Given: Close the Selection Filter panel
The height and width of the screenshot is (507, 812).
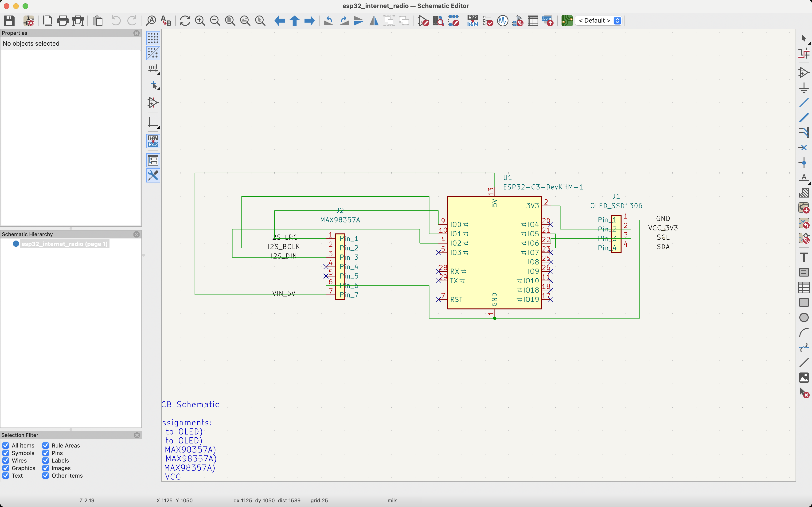Looking at the screenshot, I should (137, 435).
